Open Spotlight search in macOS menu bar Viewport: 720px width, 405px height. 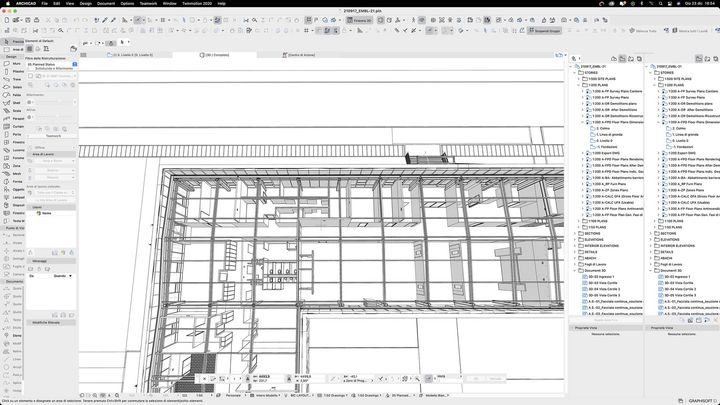(661, 3)
